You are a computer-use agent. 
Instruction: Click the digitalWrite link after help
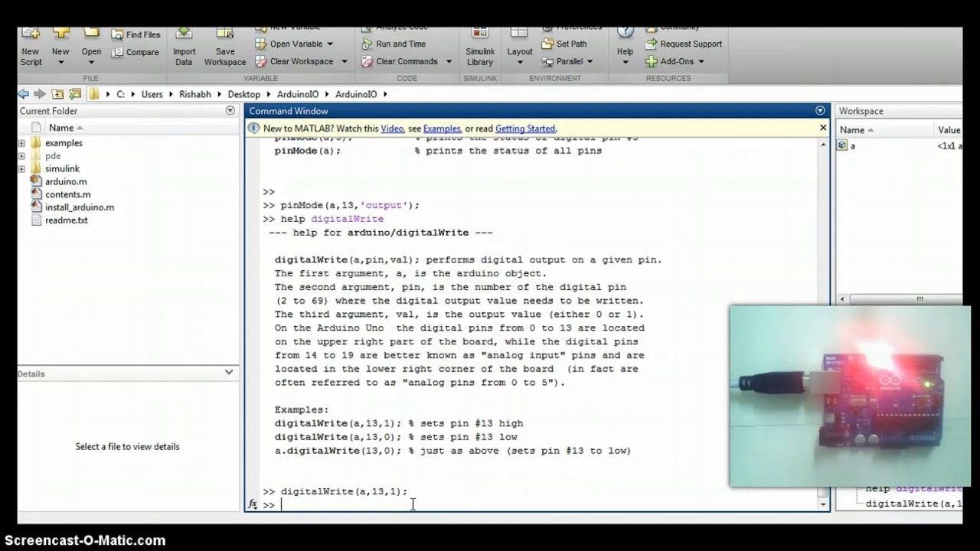(348, 219)
